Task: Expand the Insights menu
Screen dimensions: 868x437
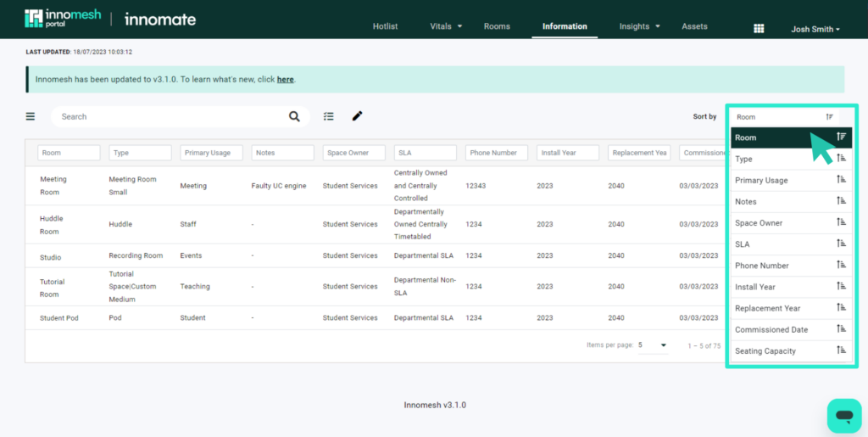Action: (x=639, y=26)
